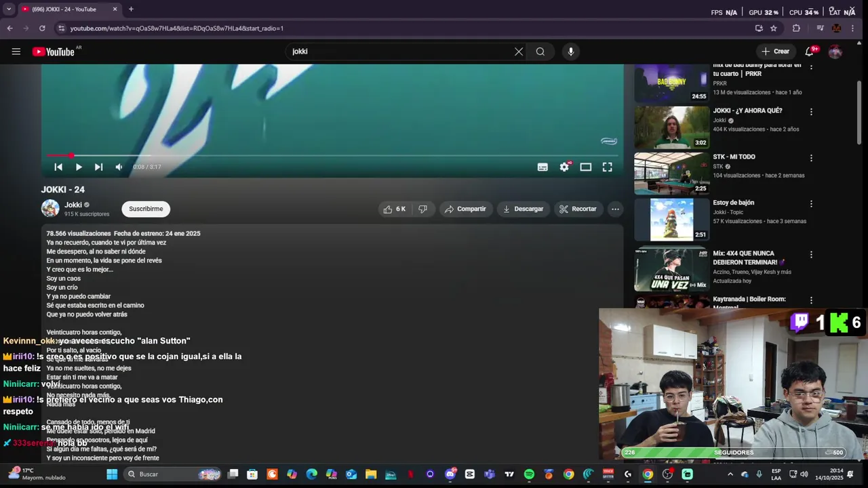Dislike the video

423,209
